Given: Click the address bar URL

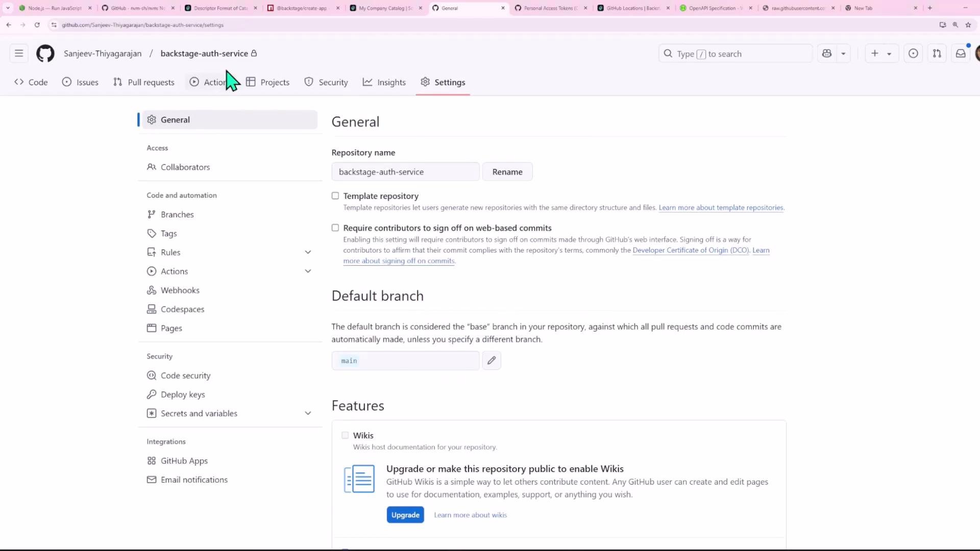Looking at the screenshot, I should click(x=143, y=25).
